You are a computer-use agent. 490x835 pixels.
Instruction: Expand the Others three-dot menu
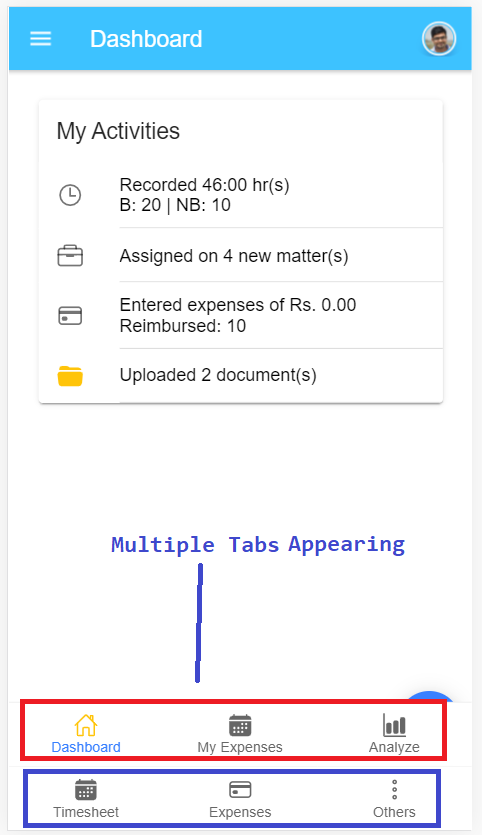(395, 790)
